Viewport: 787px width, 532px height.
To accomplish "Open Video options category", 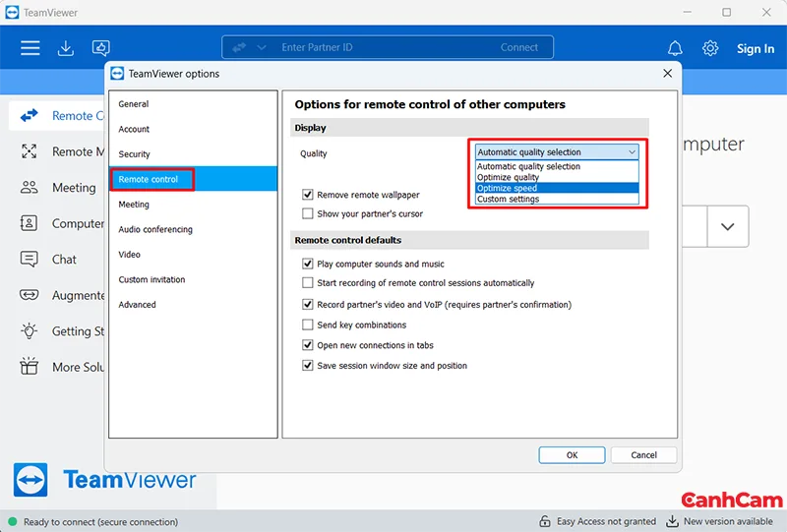I will [193, 255].
